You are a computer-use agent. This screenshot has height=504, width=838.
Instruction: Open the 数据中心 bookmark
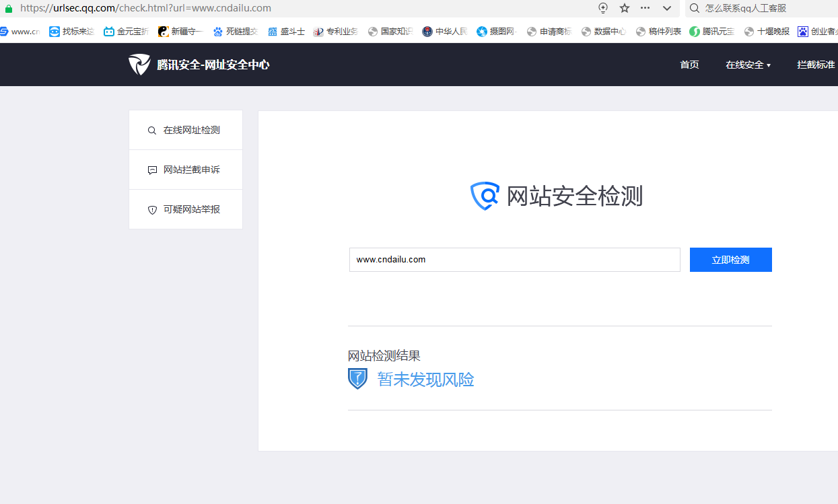604,31
